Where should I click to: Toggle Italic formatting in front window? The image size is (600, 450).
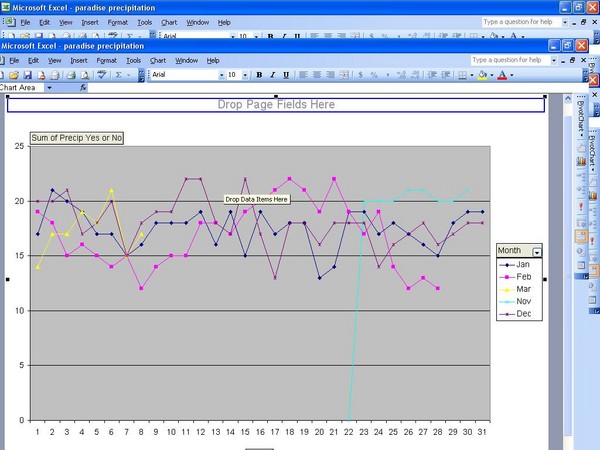[272, 75]
